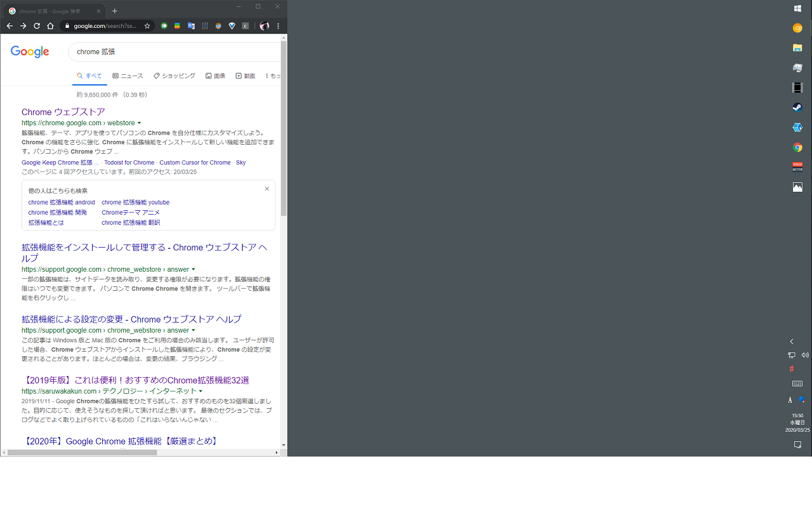Open Chrome's three-dot menu
Image resolution: width=812 pixels, height=508 pixels.
(x=278, y=26)
